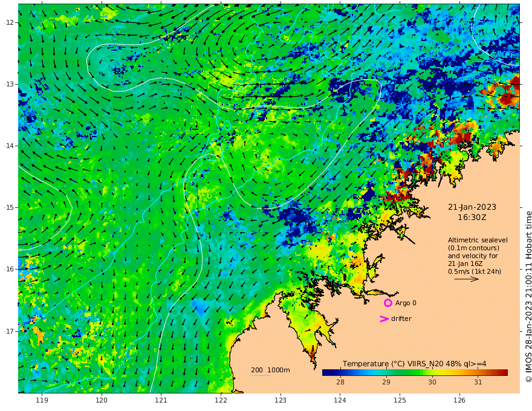Click the temperature color bar at 28
Viewport: 532px width, 411px height.
tap(340, 372)
